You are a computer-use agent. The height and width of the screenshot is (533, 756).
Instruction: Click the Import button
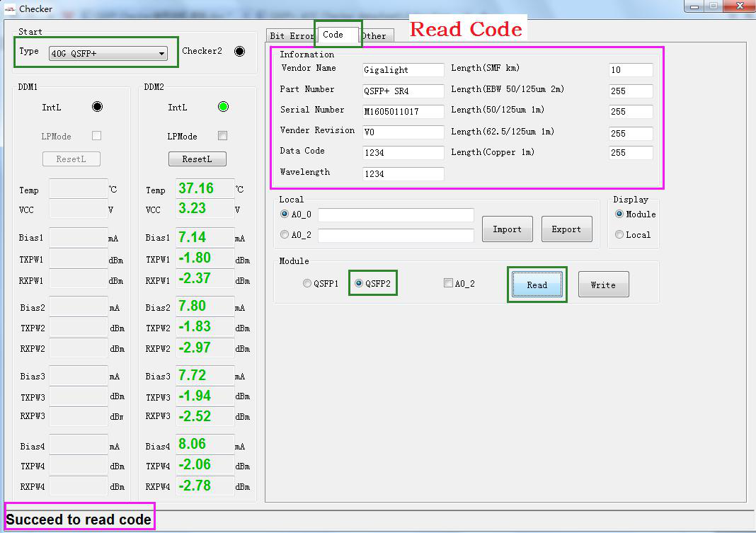[x=508, y=229]
